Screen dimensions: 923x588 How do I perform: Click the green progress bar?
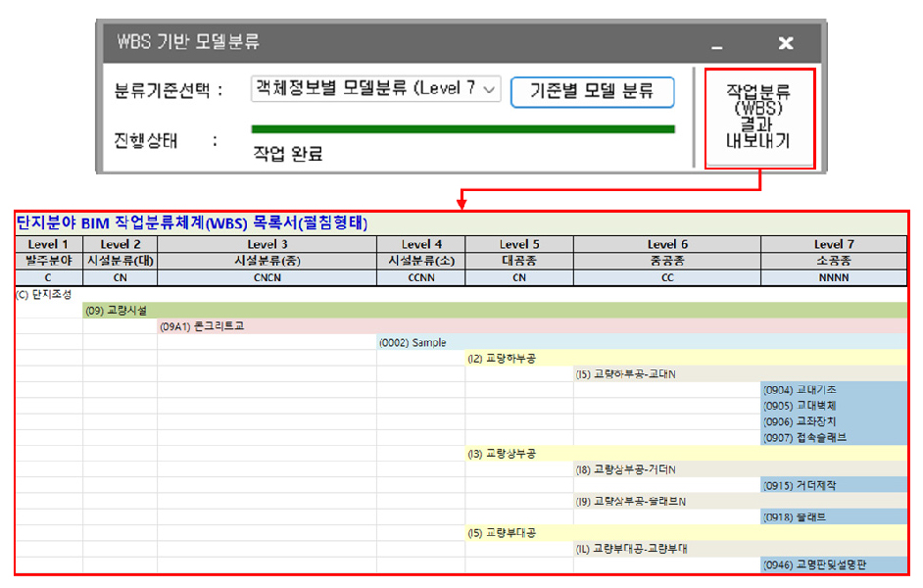(462, 128)
